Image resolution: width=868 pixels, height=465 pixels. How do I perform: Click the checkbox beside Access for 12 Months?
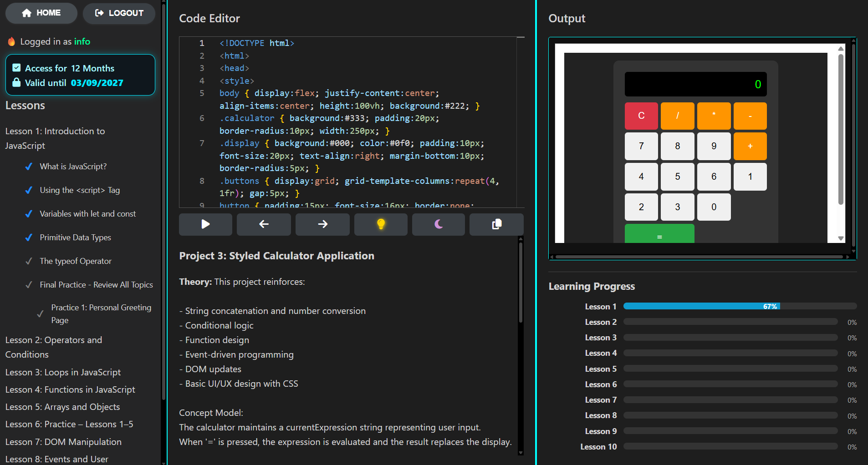click(16, 67)
